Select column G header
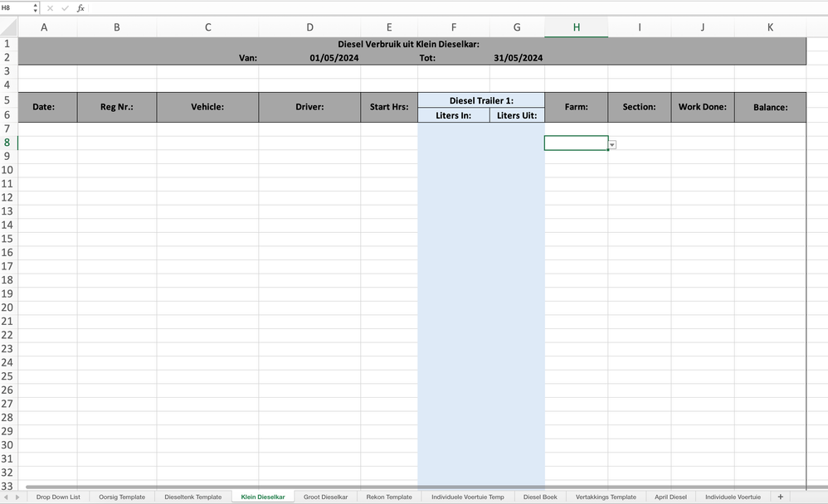Screen dimensions: 828x504 517,27
